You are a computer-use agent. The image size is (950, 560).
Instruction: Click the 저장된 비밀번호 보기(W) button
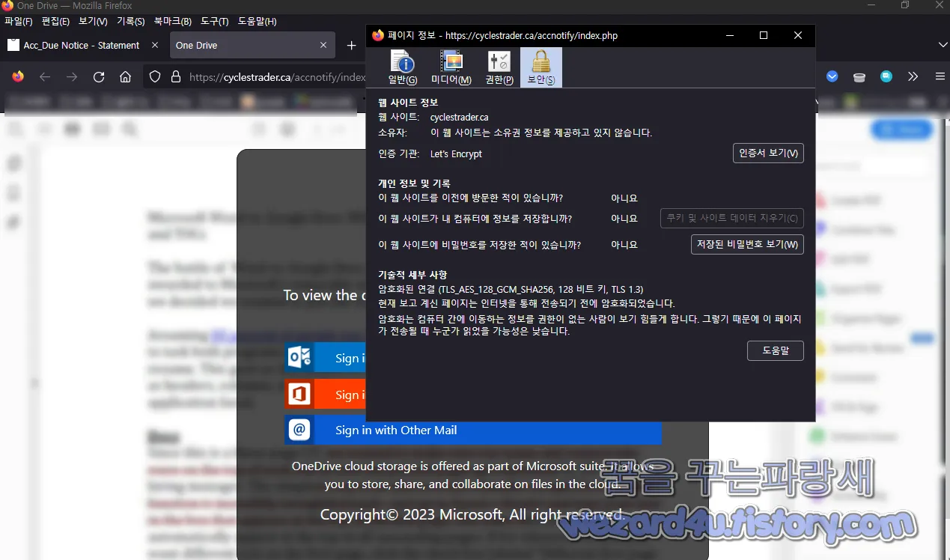click(x=747, y=244)
